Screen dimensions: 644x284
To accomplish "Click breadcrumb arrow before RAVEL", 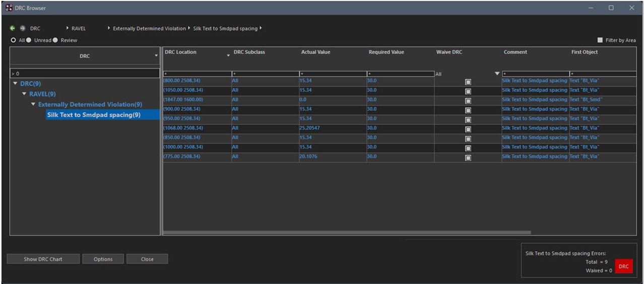I will click(68, 29).
